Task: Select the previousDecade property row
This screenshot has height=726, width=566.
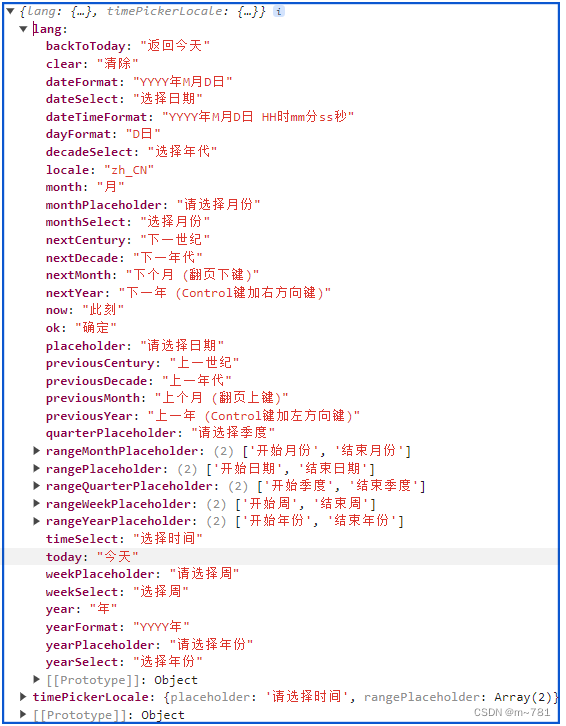Action: coord(138,381)
